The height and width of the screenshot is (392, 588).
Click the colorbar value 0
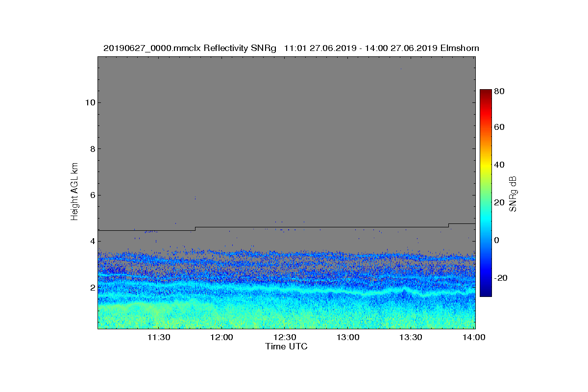(497, 240)
